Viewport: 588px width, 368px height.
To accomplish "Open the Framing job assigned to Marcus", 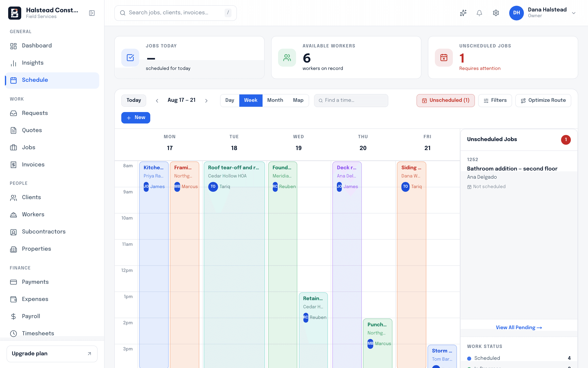I will 184,265.
